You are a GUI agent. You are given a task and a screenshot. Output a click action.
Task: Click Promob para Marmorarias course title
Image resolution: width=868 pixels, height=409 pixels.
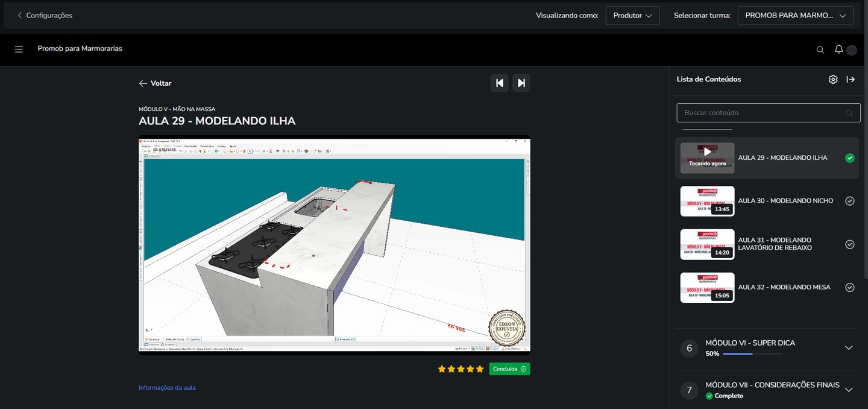pos(80,49)
